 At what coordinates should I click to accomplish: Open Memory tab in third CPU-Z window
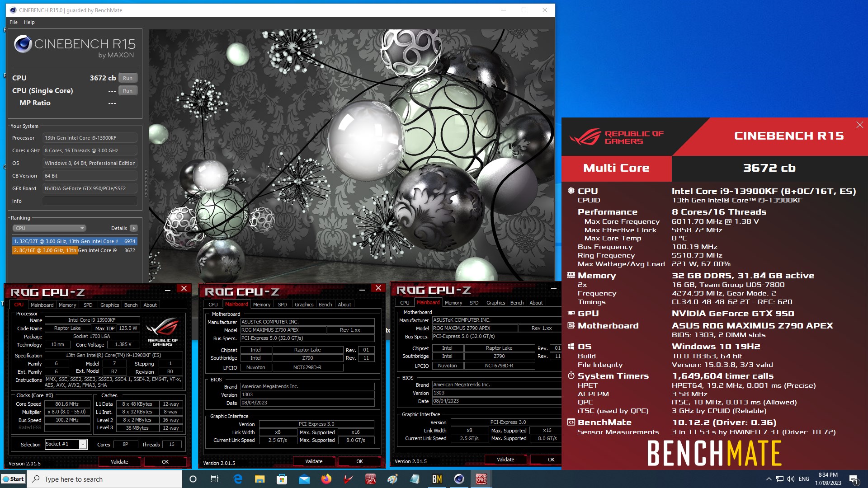point(453,303)
